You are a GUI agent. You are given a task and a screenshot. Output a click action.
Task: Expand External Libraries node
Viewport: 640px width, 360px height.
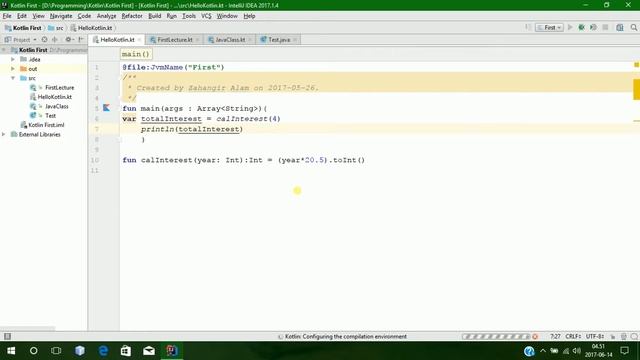click(x=4, y=134)
